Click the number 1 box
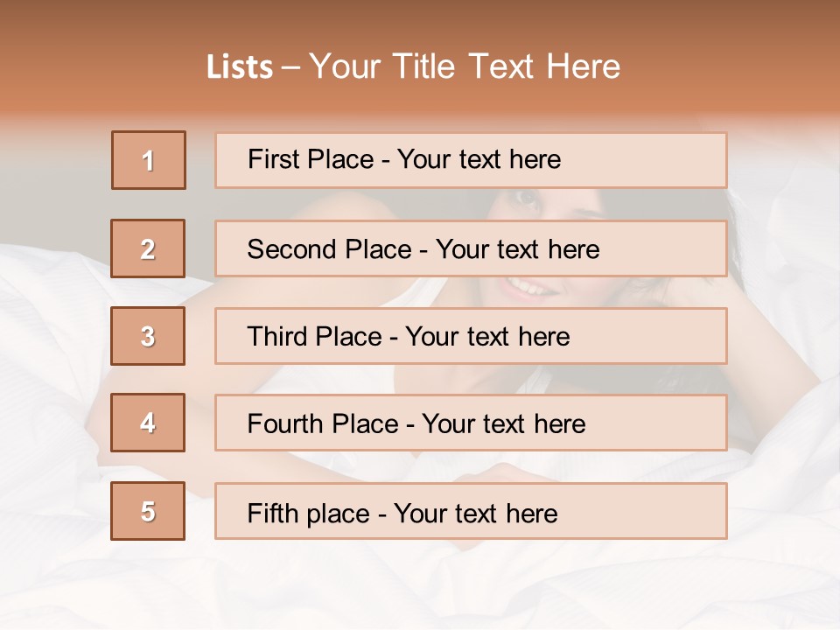840x630 pixels. [148, 160]
